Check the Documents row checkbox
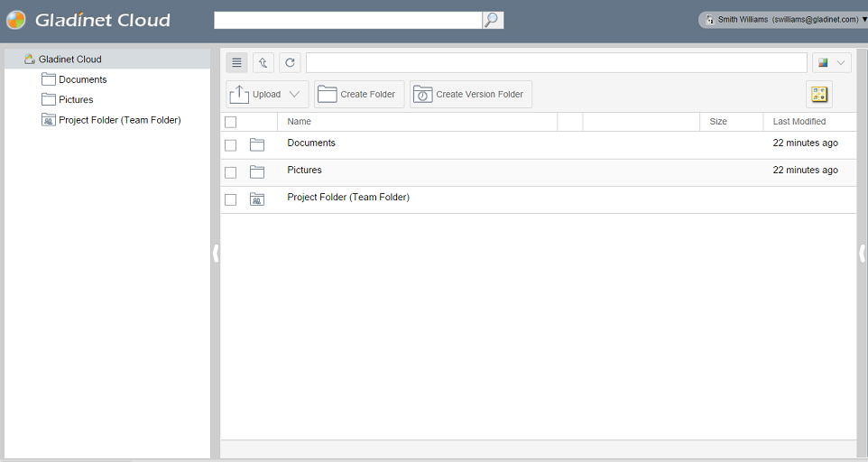This screenshot has width=868, height=462. (x=231, y=145)
